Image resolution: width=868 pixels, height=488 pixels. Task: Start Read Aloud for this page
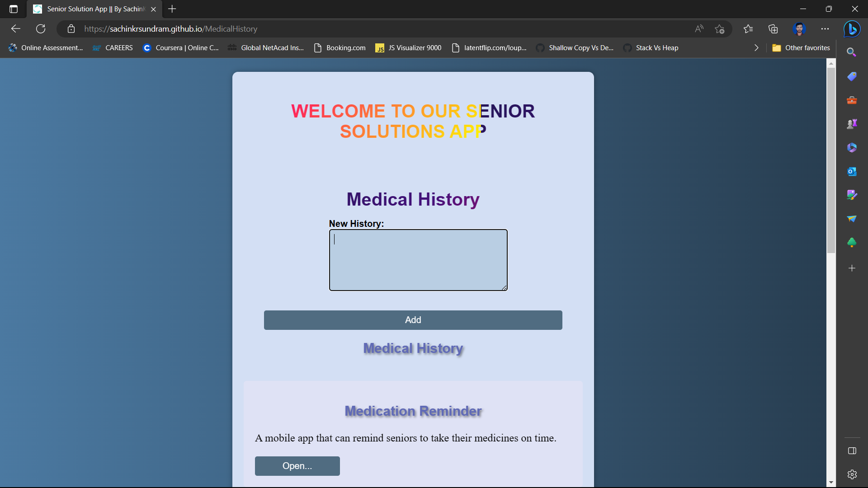698,28
